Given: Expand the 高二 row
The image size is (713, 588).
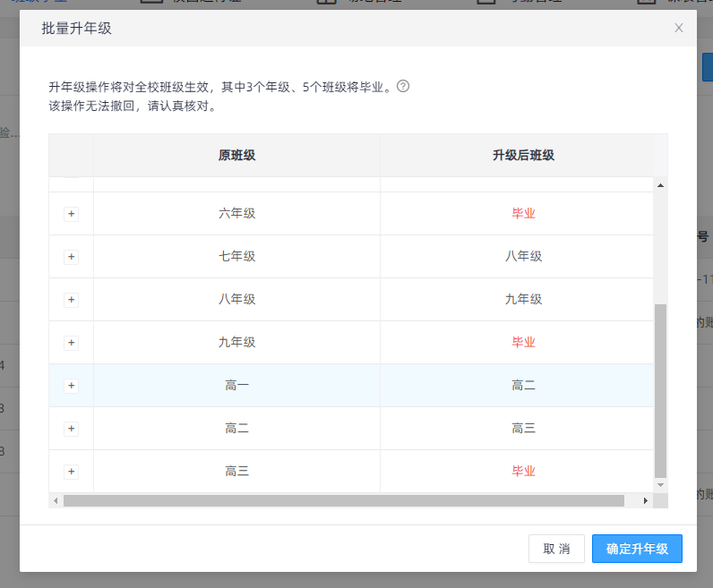Looking at the screenshot, I should (72, 429).
